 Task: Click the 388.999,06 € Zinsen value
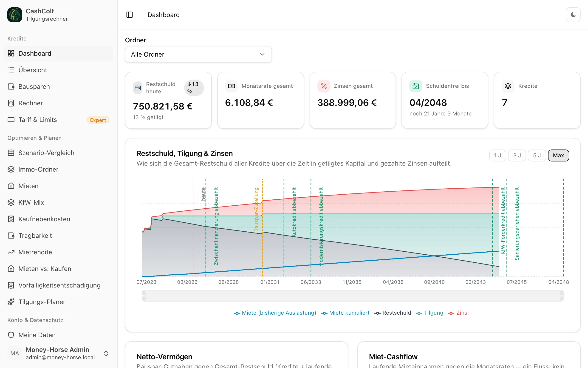point(347,103)
